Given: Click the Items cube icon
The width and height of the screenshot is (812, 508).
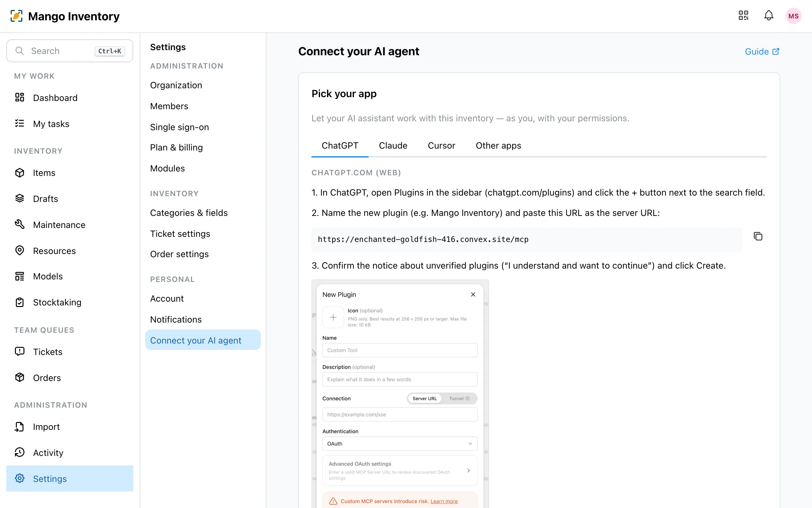Looking at the screenshot, I should [20, 173].
